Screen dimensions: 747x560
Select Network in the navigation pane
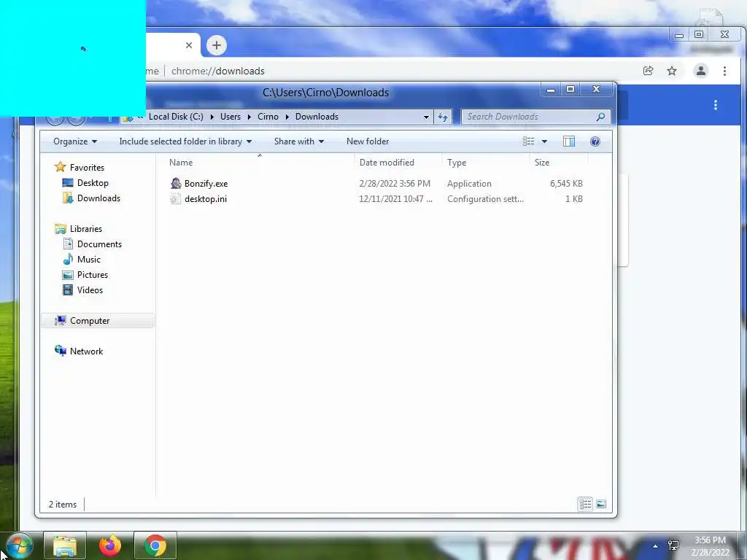pos(86,351)
